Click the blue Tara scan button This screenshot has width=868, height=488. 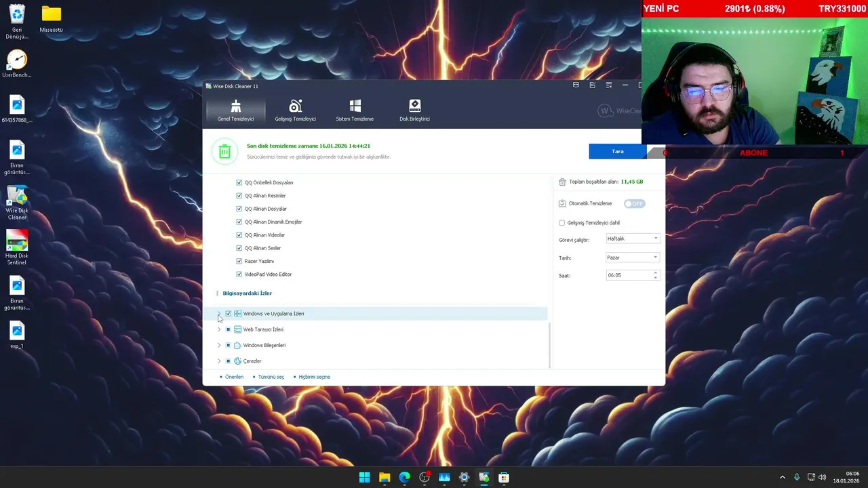coord(618,151)
